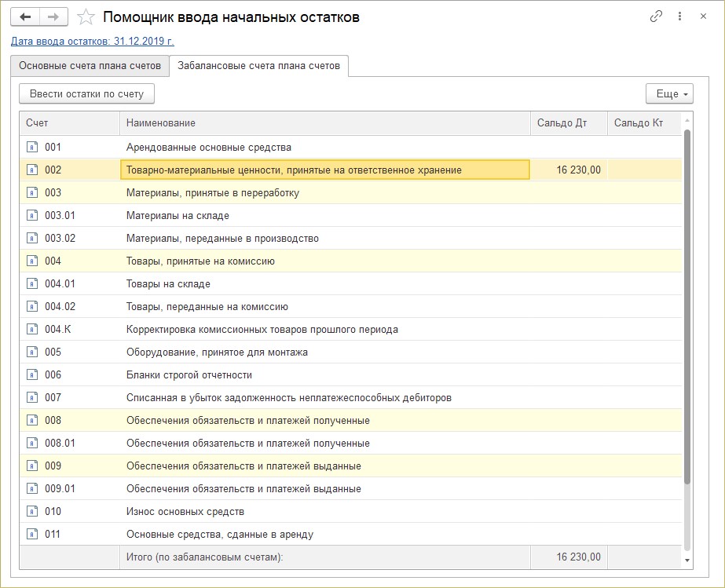The image size is (725, 588).
Task: Click the account icon in row 009.01
Action: coord(32,488)
